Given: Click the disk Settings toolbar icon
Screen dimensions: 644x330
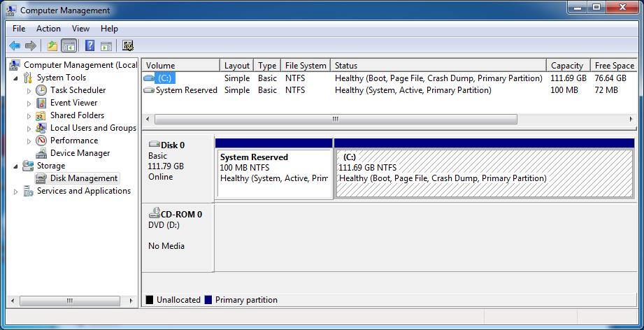Looking at the screenshot, I should click(x=127, y=46).
